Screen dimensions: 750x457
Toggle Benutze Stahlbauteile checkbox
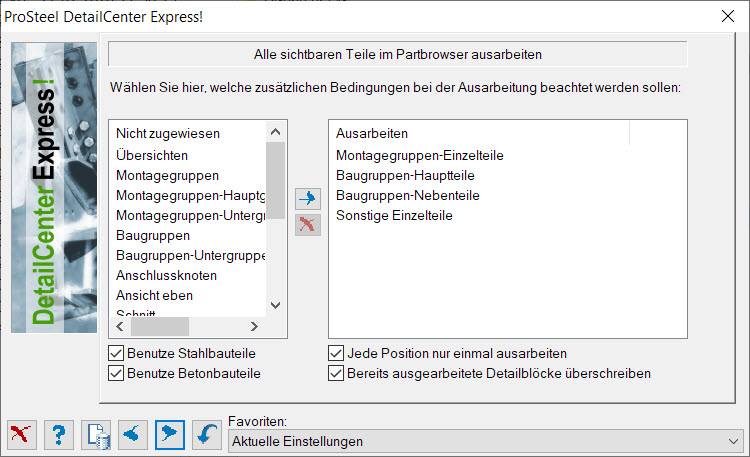(116, 353)
